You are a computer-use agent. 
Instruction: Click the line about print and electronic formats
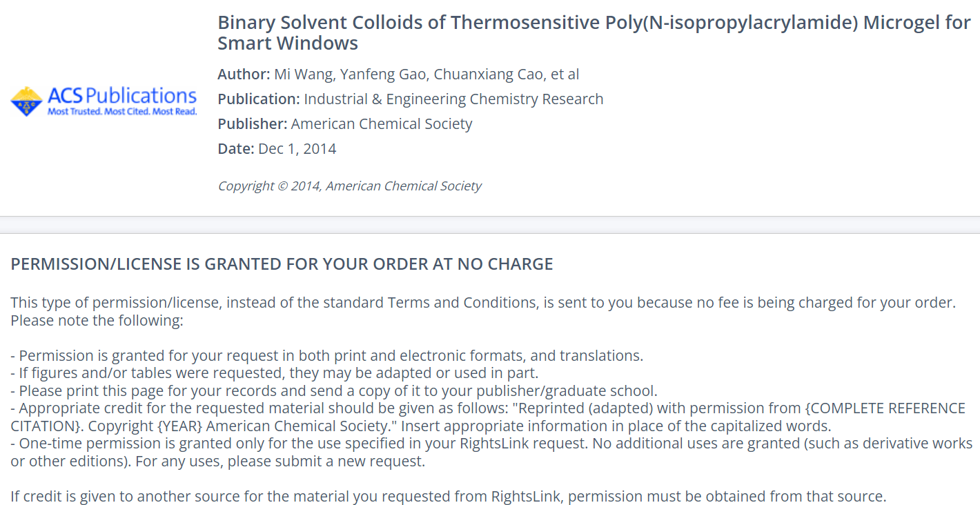point(327,356)
